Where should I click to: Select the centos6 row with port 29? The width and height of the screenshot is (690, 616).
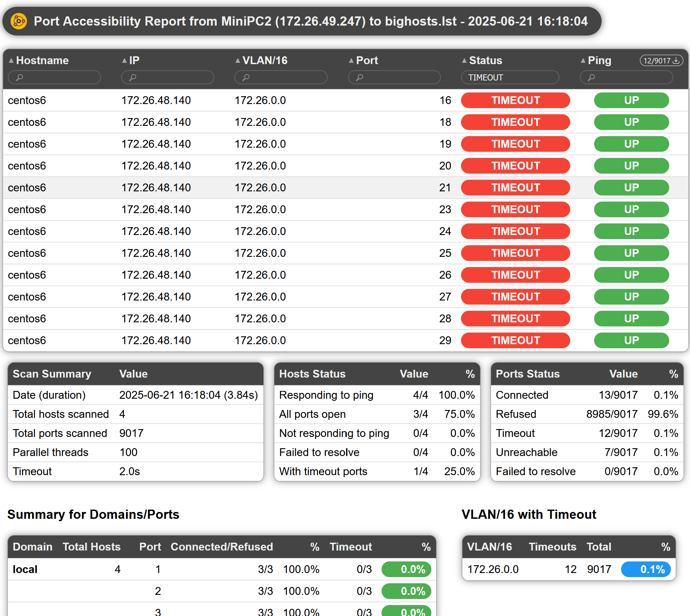point(345,340)
